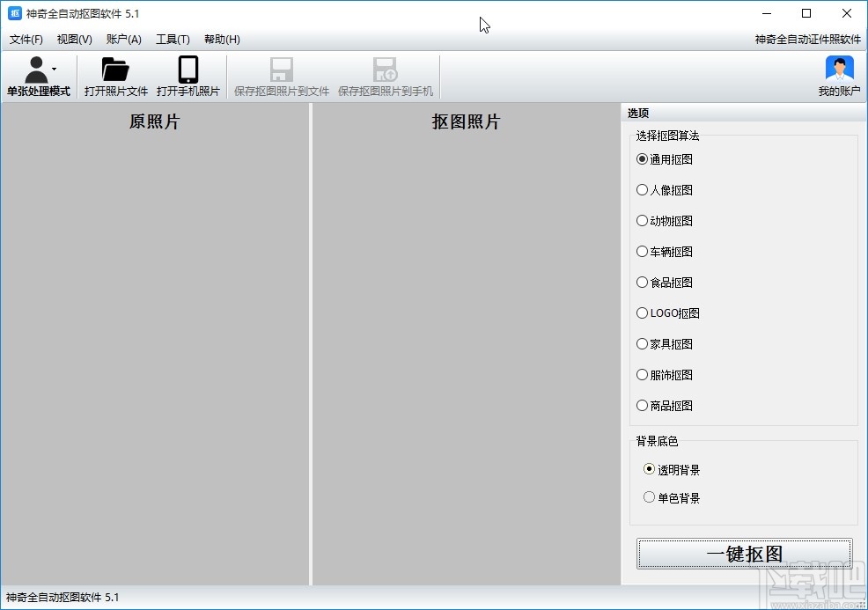The height and width of the screenshot is (610, 868).
Task: Click the 一键抠图 button
Action: click(744, 554)
